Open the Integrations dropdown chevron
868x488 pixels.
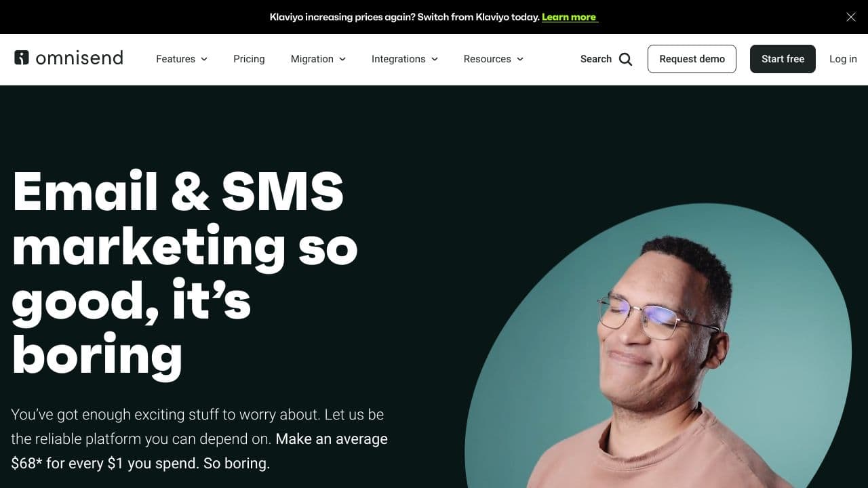(435, 59)
